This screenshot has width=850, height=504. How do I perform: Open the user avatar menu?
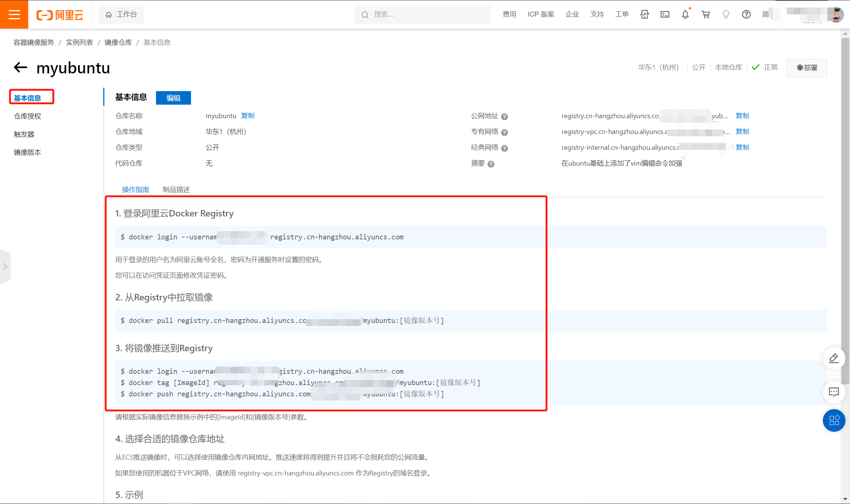tap(836, 14)
